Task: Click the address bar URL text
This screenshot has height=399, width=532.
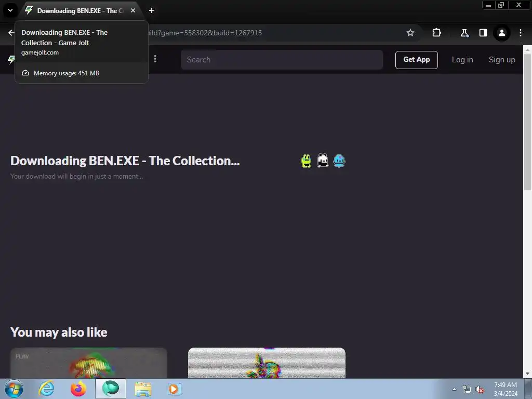Action: point(205,33)
